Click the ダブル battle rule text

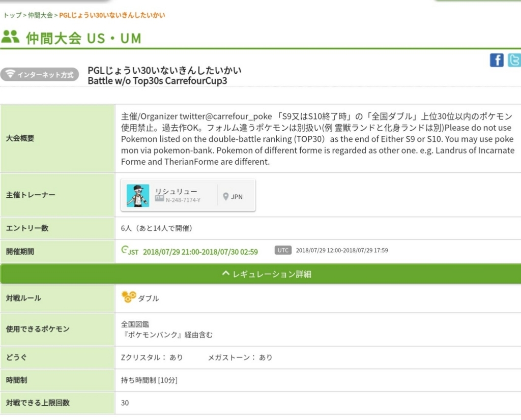[148, 298]
